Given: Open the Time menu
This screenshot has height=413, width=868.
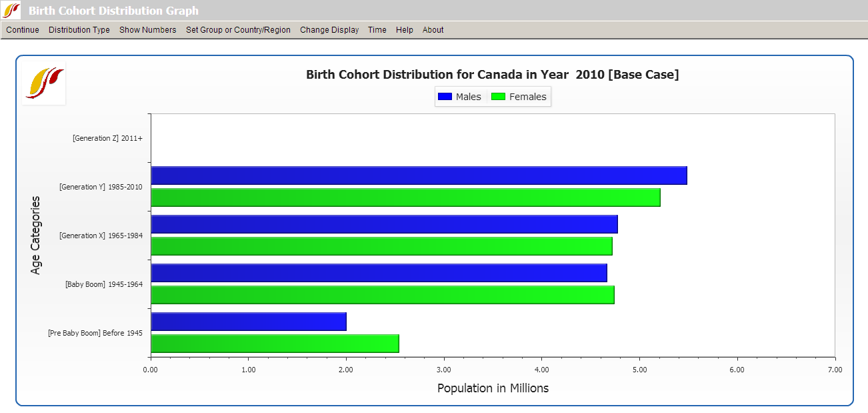Looking at the screenshot, I should [377, 29].
